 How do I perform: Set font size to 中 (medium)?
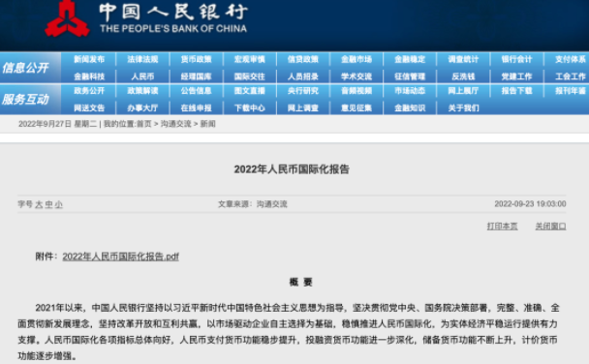(48, 204)
